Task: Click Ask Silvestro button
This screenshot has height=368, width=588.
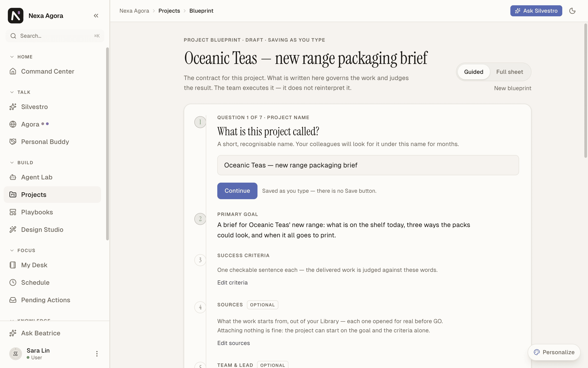Action: (x=536, y=11)
